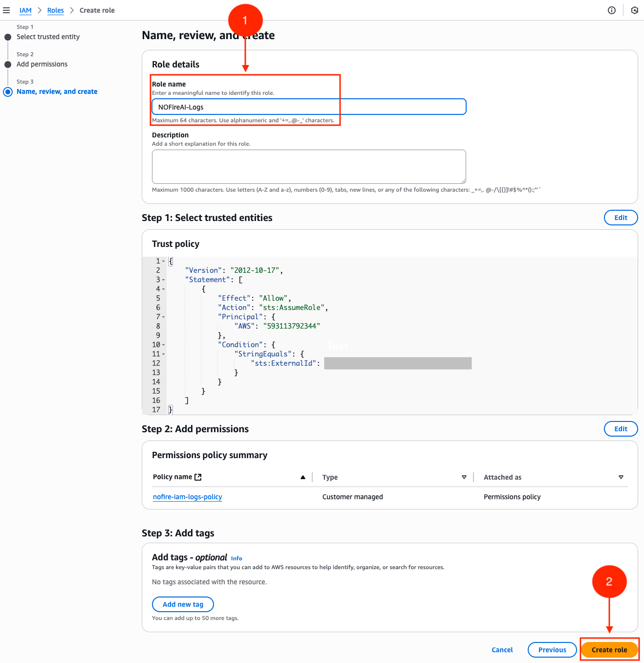Open Name, review, and create step
Viewport: 644px width, 663px height.
click(57, 91)
